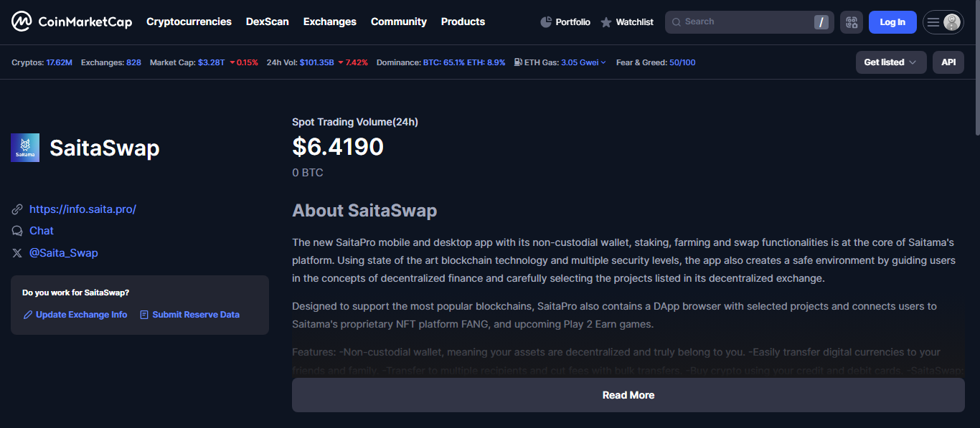This screenshot has height=428, width=980.
Task: Click the pencil icon for Update Exchange Info
Action: [x=28, y=315]
